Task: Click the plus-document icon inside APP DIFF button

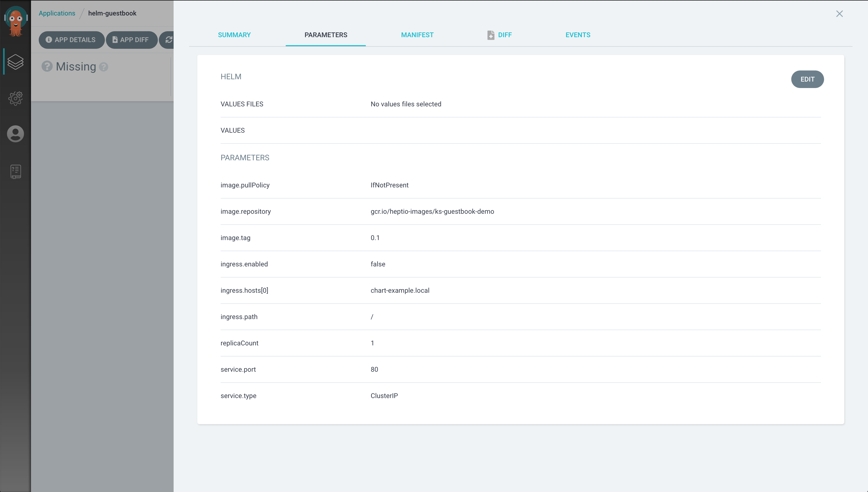Action: [x=115, y=39]
